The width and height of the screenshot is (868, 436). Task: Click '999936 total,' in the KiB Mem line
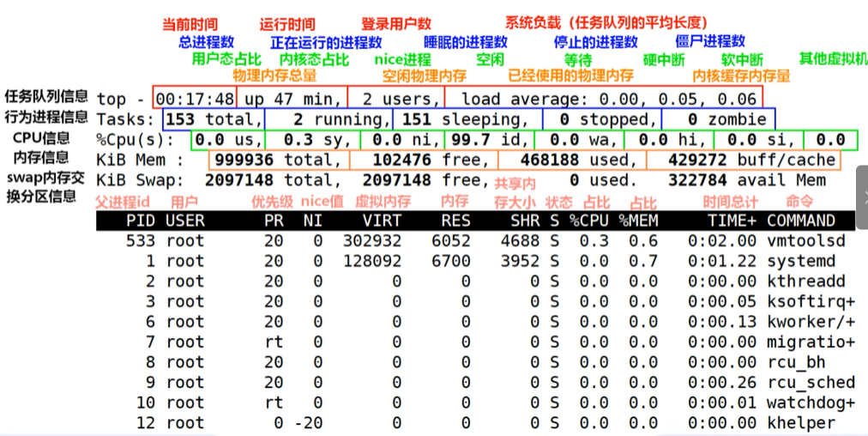pyautogui.click(x=279, y=160)
